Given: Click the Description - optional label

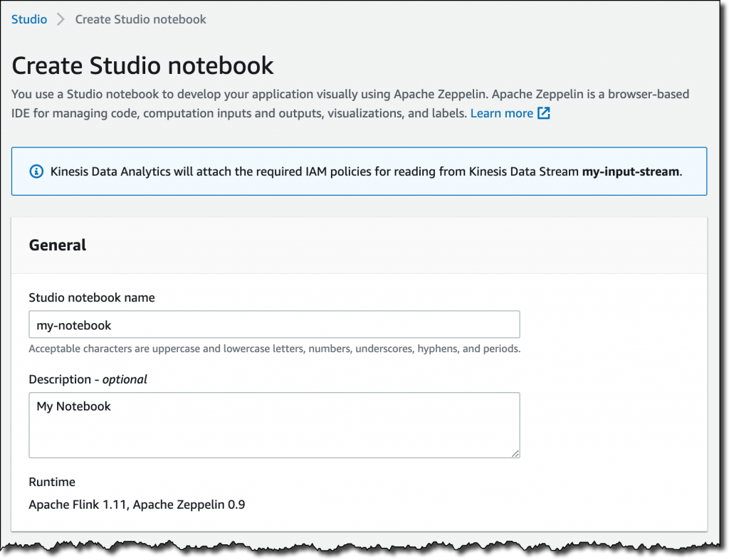Looking at the screenshot, I should pyautogui.click(x=88, y=379).
